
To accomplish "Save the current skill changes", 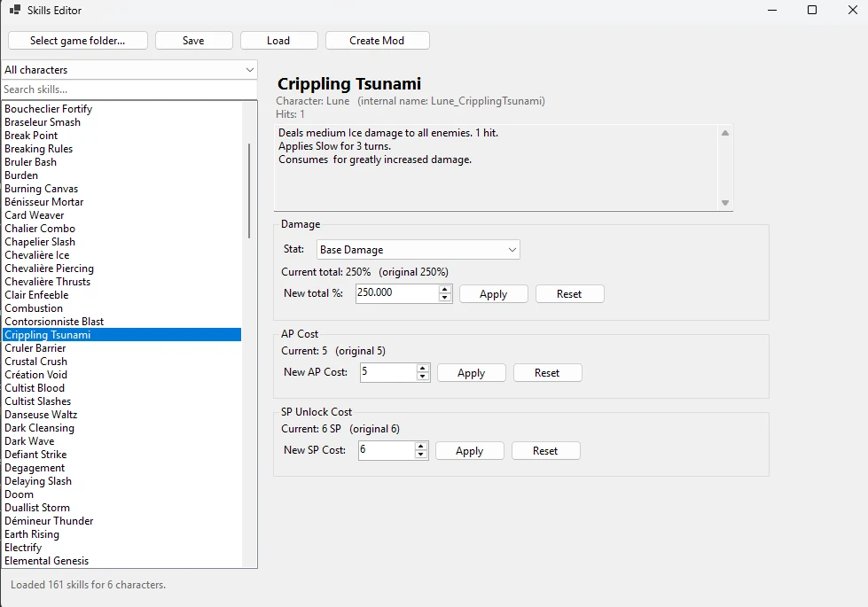I will tap(194, 41).
